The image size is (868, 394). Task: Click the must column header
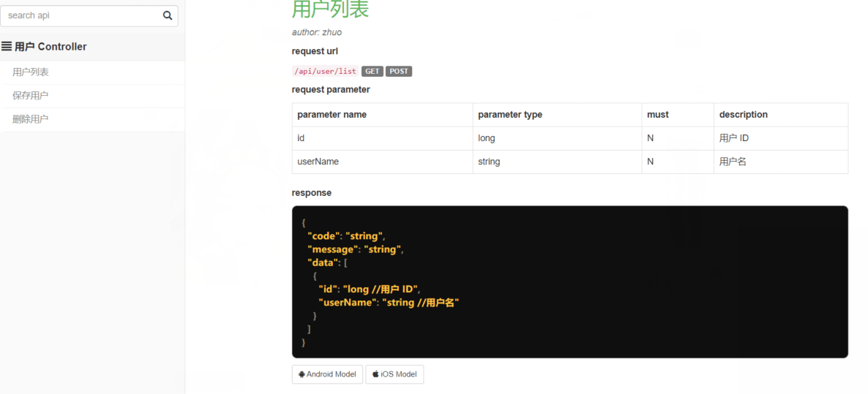click(657, 115)
